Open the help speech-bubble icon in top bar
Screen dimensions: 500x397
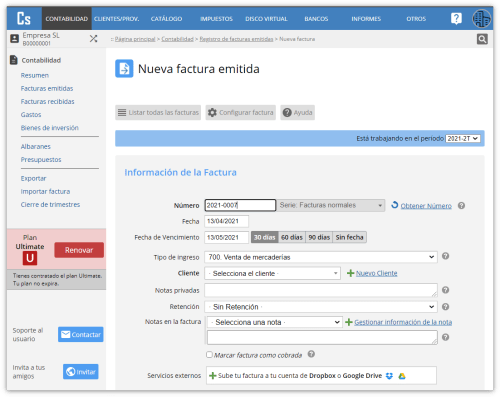pos(456,19)
